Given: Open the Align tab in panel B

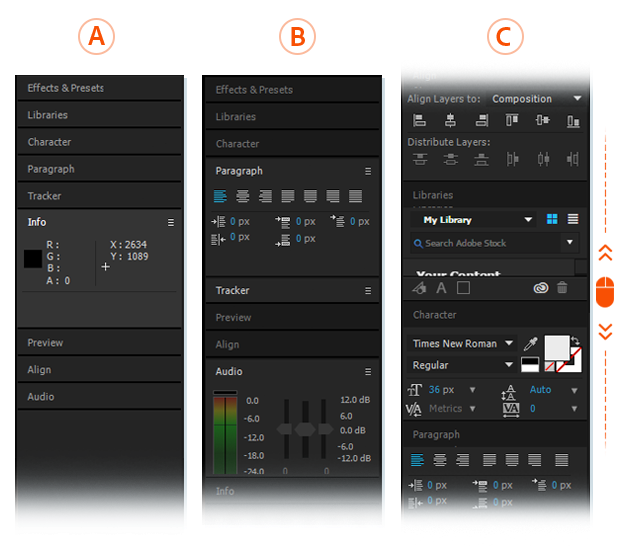Looking at the screenshot, I should pos(292,345).
